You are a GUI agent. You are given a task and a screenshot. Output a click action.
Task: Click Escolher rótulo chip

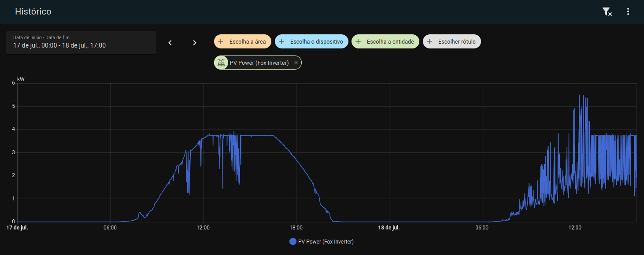point(452,41)
